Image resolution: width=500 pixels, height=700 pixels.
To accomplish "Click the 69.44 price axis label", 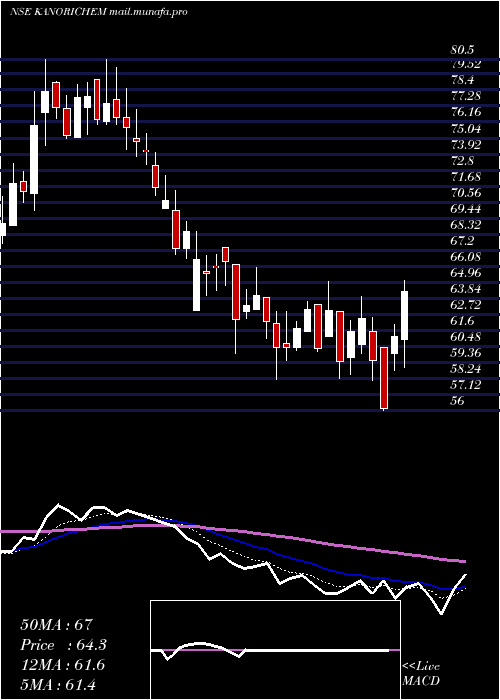I will point(466,209).
